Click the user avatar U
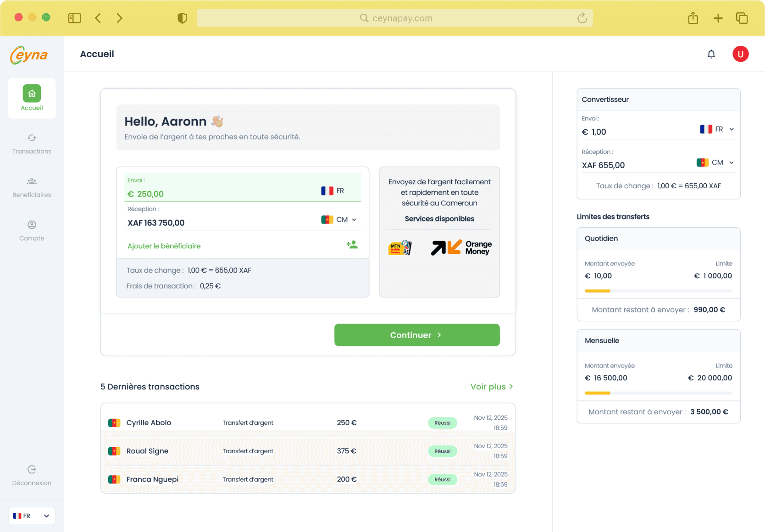The width and height of the screenshot is (765, 532). (x=740, y=54)
